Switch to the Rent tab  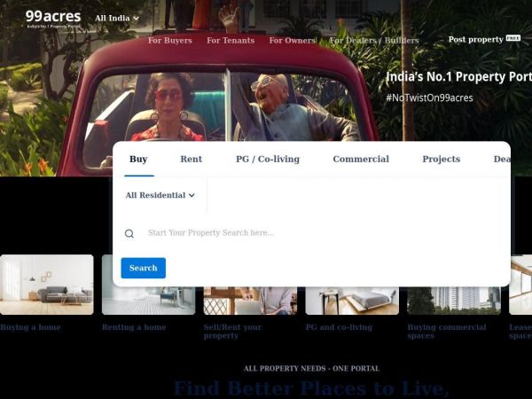pyautogui.click(x=191, y=160)
